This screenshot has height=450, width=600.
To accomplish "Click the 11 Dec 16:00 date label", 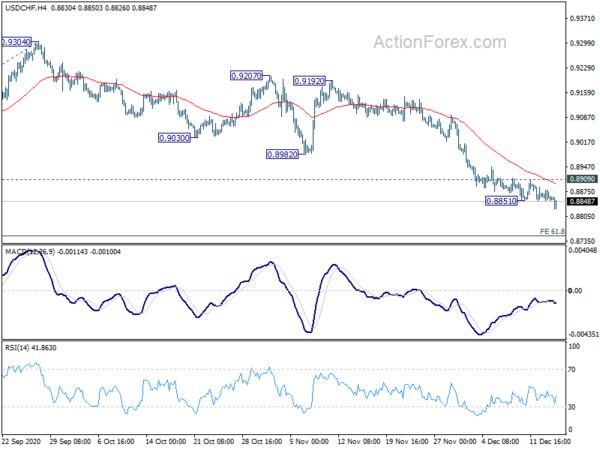I will pyautogui.click(x=550, y=441).
